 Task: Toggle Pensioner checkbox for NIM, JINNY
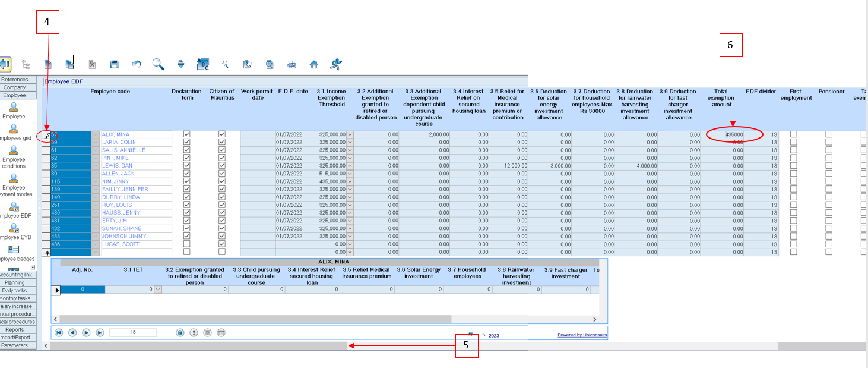coord(829,181)
